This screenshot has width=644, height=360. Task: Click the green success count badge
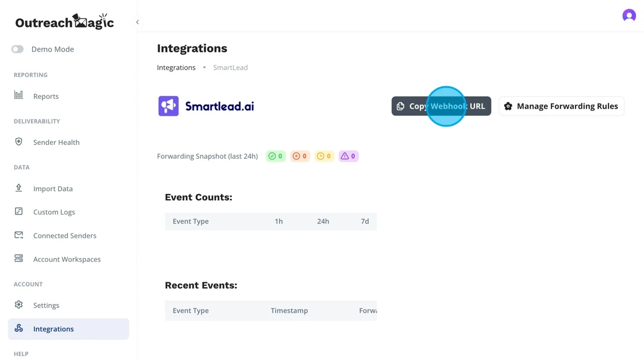pos(275,156)
